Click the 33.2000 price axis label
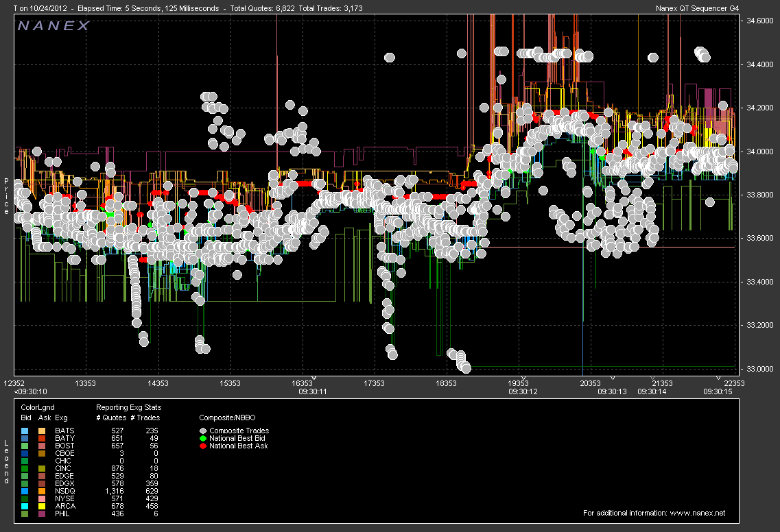 pos(760,325)
